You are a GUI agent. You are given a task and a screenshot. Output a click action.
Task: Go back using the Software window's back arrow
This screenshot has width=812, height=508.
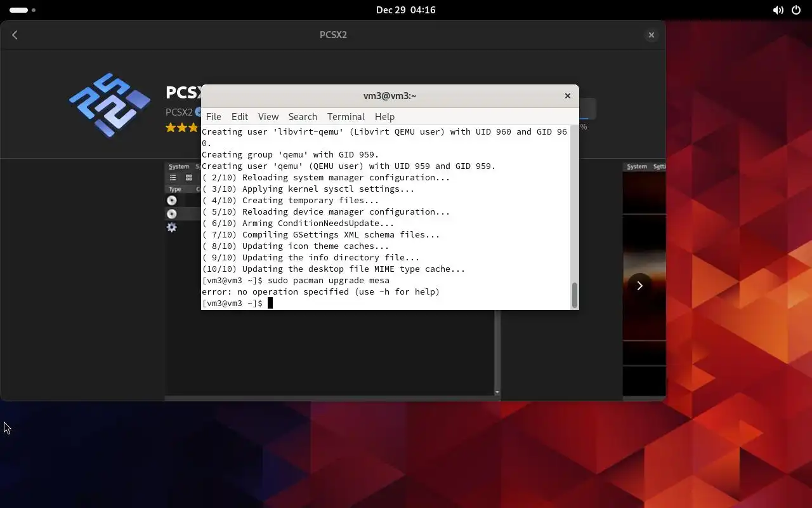[x=15, y=35]
